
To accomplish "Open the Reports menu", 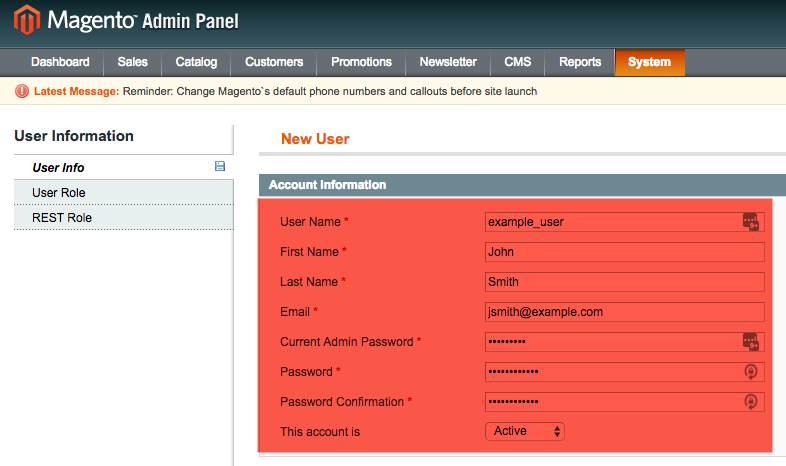I will coord(580,62).
